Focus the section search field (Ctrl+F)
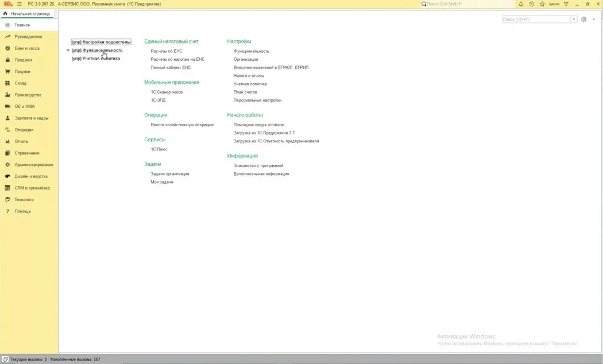This screenshot has width=603, height=364. (536, 19)
